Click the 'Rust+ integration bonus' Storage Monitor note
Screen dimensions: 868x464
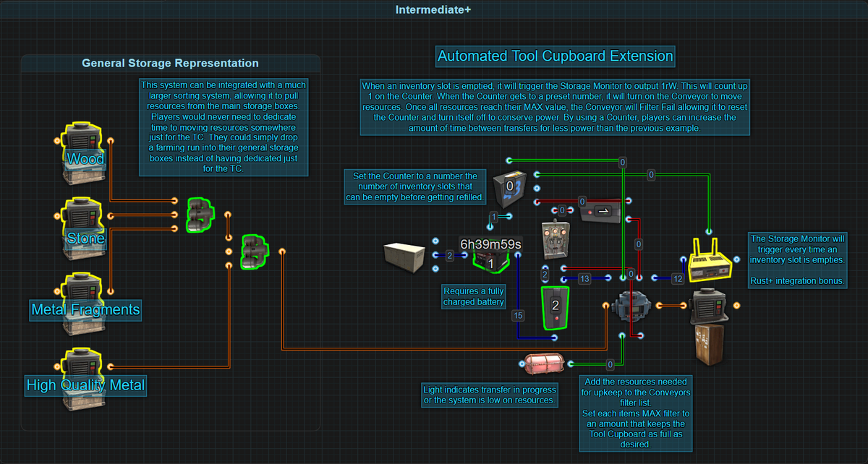tap(797, 260)
